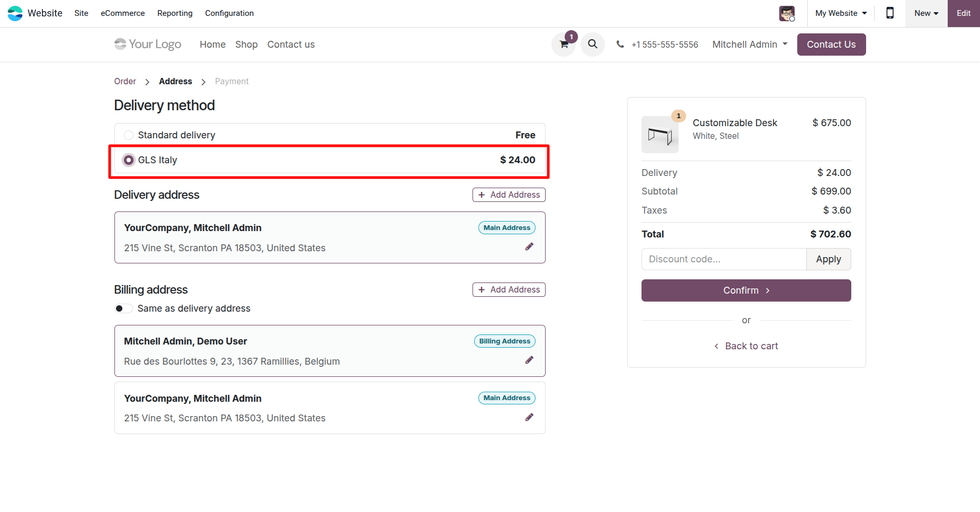Screen dimensions: 980x512
Task: Click the Odoo Website app logo
Action: click(15, 13)
